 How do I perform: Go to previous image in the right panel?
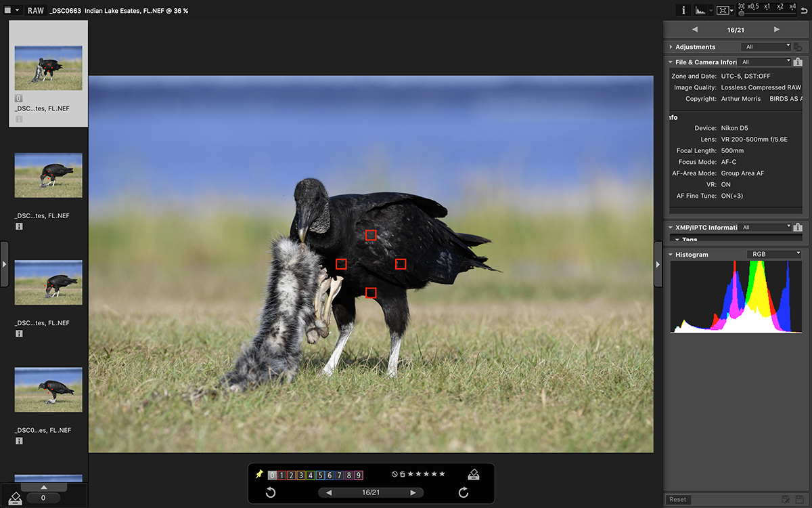point(695,30)
